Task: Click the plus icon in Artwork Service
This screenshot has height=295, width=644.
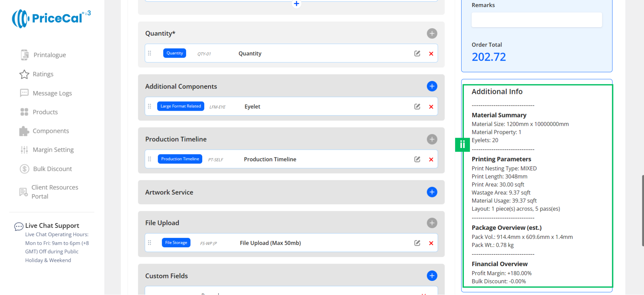Action: (432, 192)
